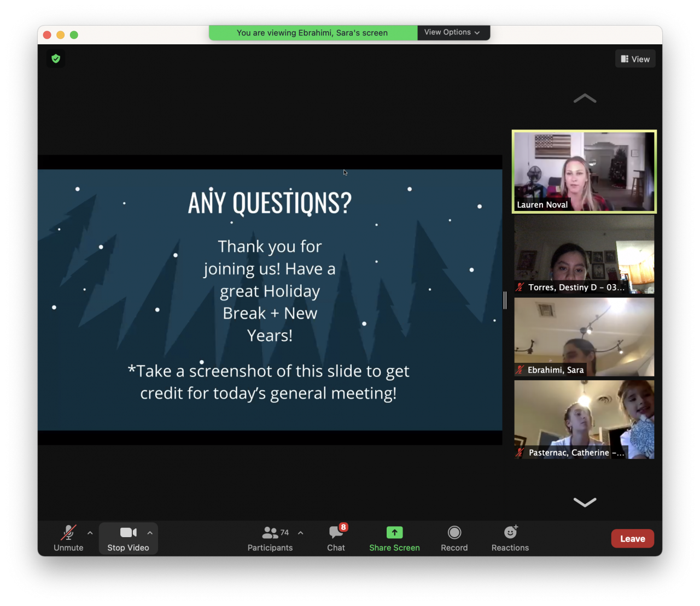700x606 pixels.
Task: Click the microphone Unmute icon
Action: pyautogui.click(x=68, y=533)
